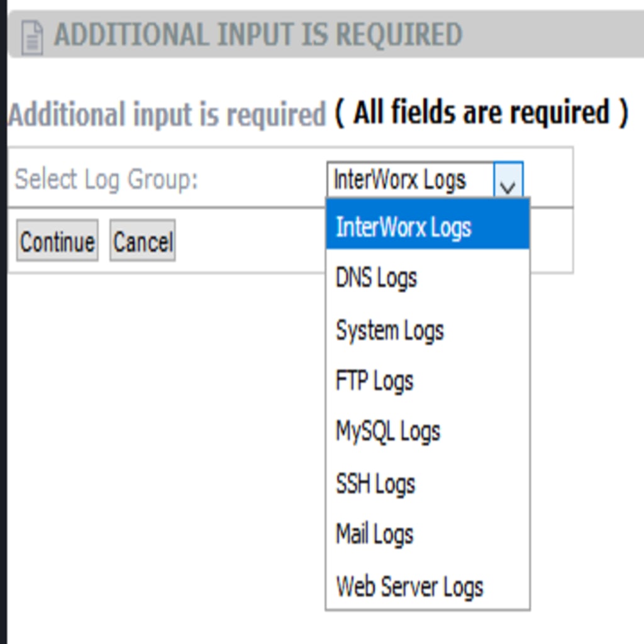Click the document icon beside the header

point(32,37)
